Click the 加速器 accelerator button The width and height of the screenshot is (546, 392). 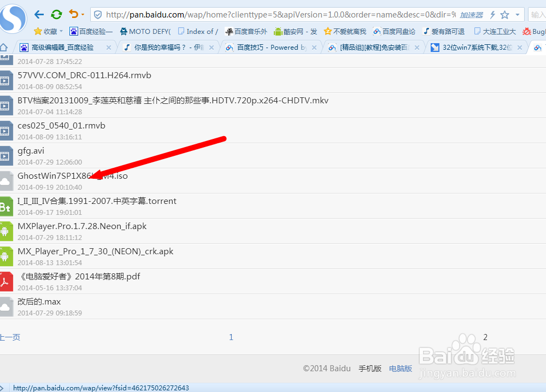(x=472, y=15)
